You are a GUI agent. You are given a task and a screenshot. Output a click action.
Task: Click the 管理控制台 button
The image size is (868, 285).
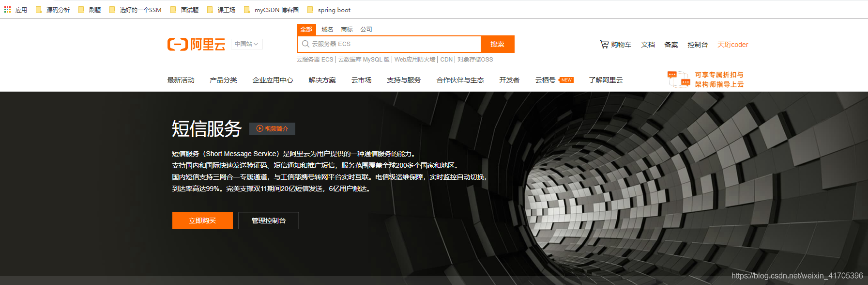(269, 221)
